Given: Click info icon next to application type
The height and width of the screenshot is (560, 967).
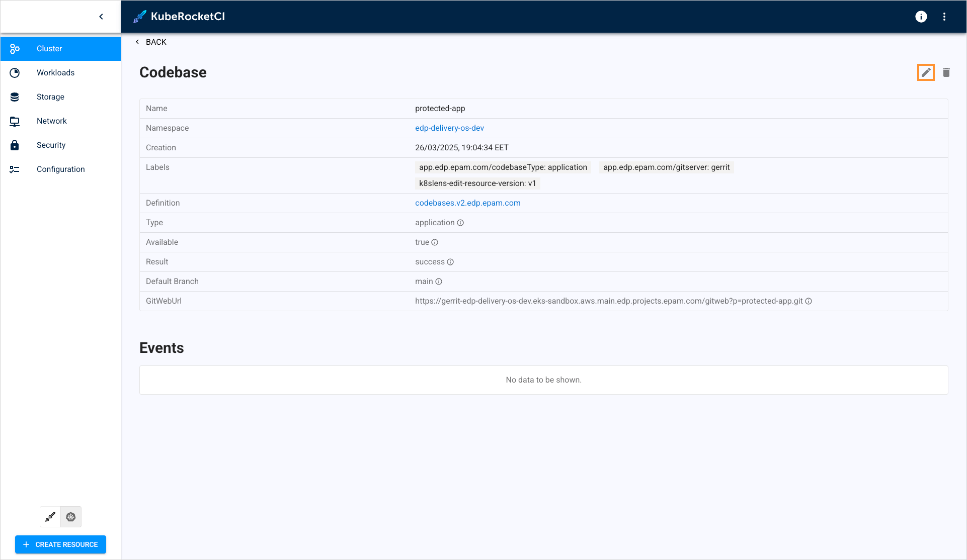Looking at the screenshot, I should (x=460, y=223).
